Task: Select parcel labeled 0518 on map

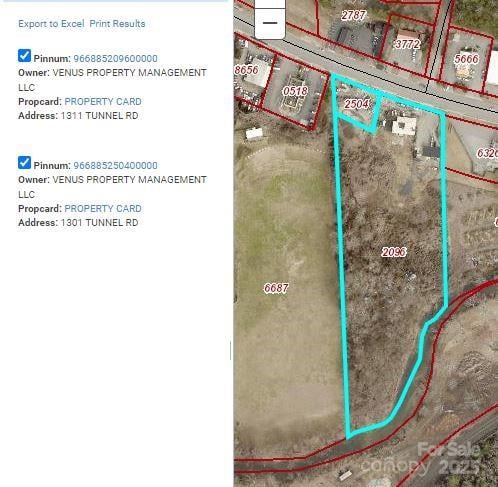Action: coord(295,91)
